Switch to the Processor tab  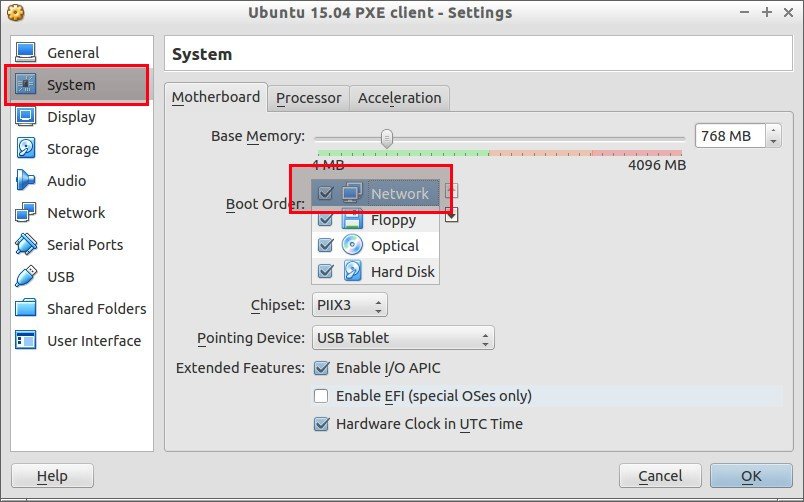click(308, 98)
